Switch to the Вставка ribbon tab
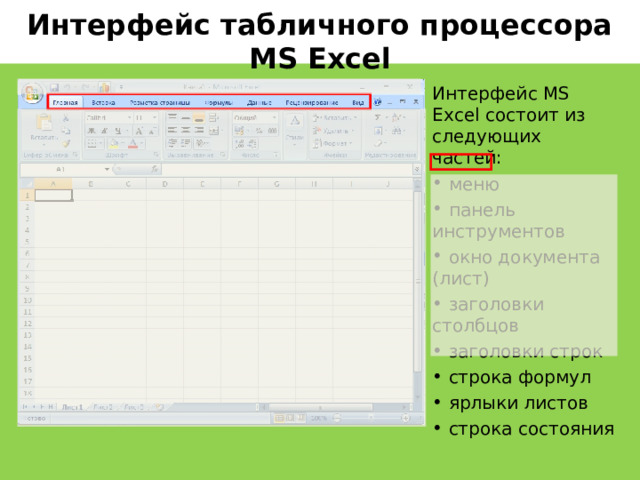 point(103,102)
